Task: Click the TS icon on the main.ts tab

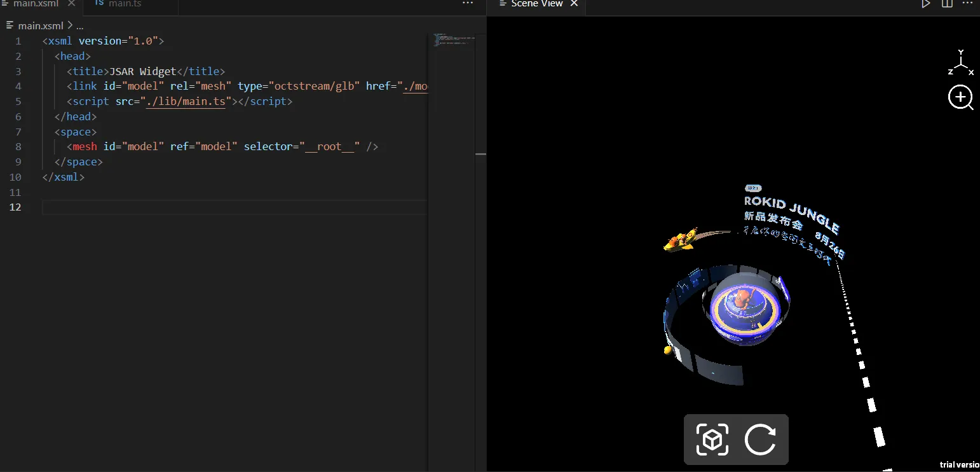Action: tap(99, 4)
